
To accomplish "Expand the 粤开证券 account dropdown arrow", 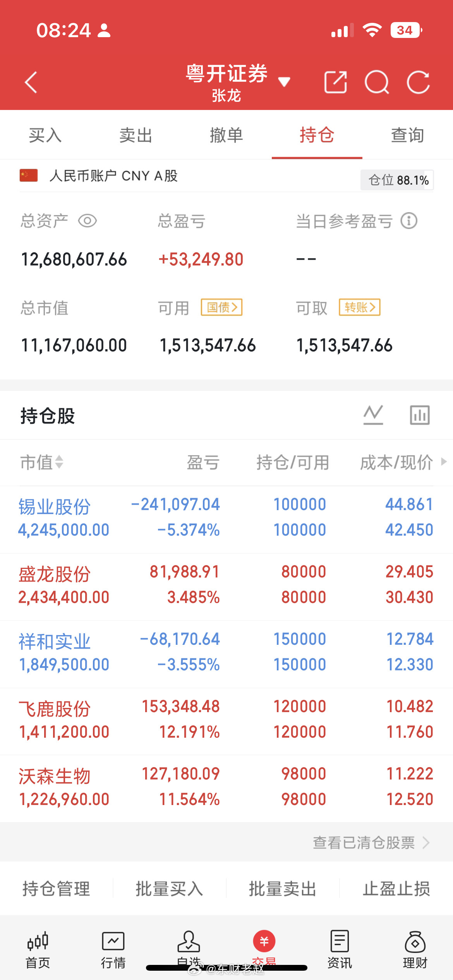I will pyautogui.click(x=284, y=82).
